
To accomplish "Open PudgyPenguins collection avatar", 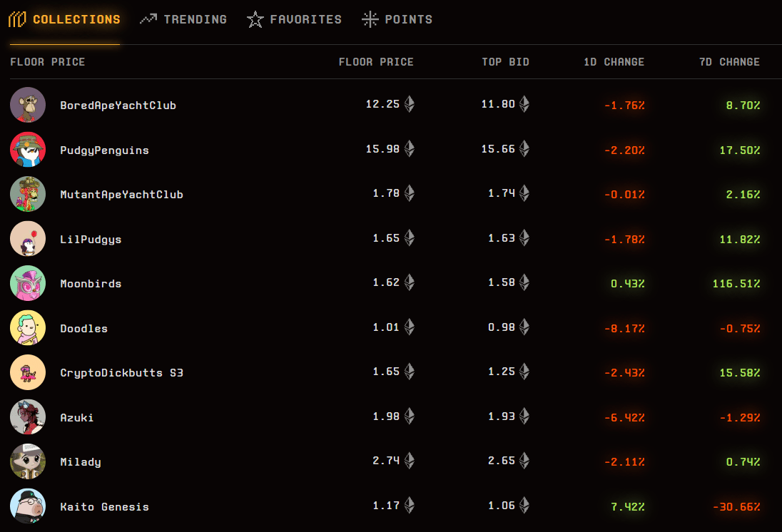I will tap(28, 150).
